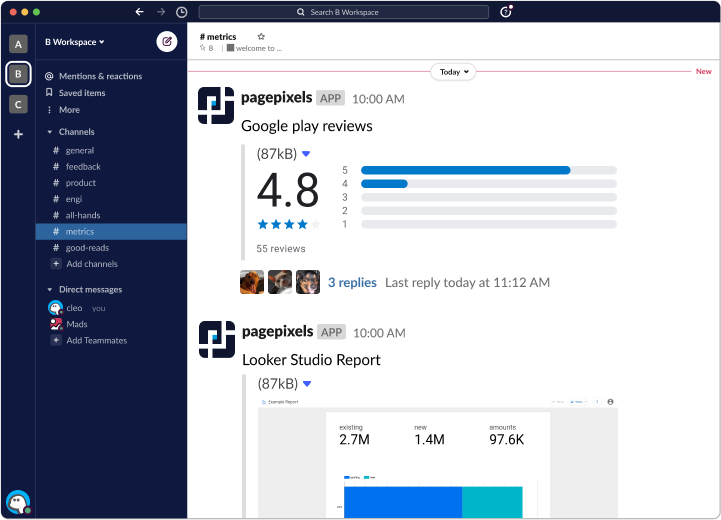Collapse the Channels section
The height and width of the screenshot is (520, 721).
50,132
